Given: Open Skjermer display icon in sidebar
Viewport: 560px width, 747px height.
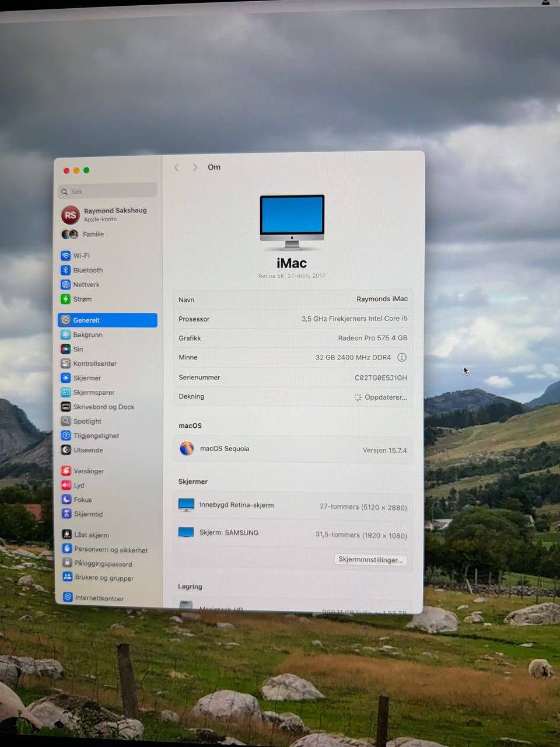Looking at the screenshot, I should pos(66,378).
